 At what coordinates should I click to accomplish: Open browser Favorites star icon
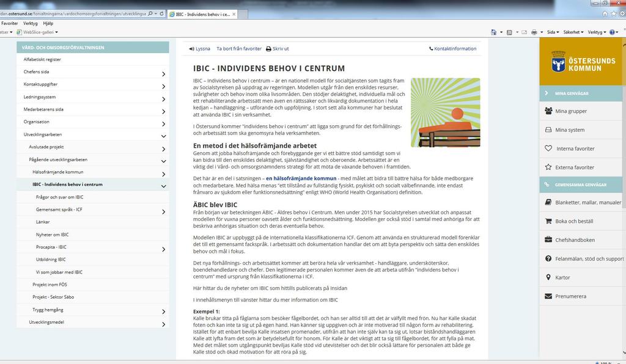point(614,13)
